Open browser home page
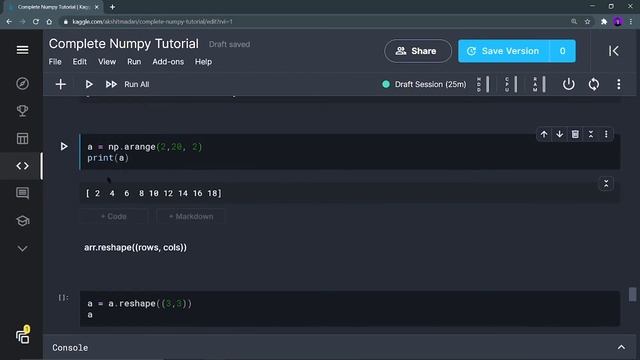This screenshot has height=360, width=640. tap(49, 22)
